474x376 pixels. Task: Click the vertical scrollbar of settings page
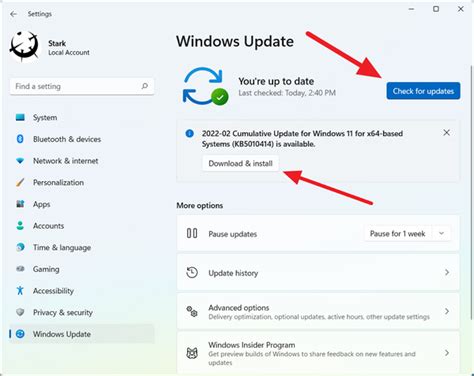(x=472, y=192)
